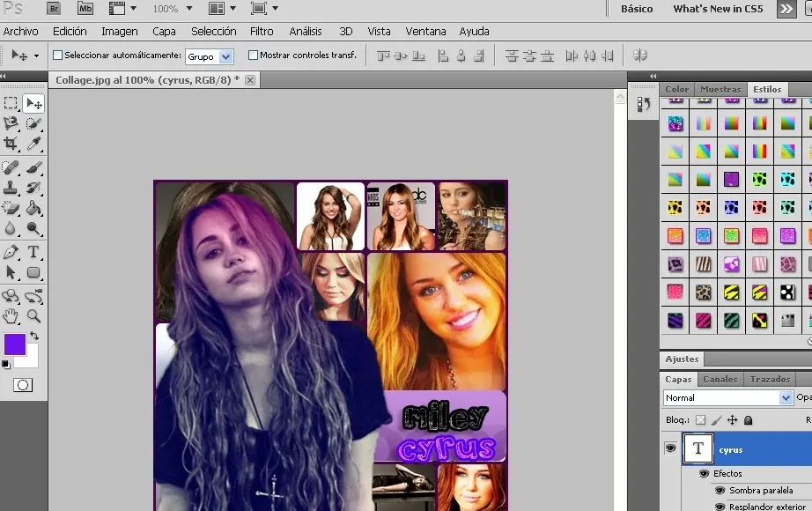Hide the Sombra paralela effect

[x=720, y=490]
